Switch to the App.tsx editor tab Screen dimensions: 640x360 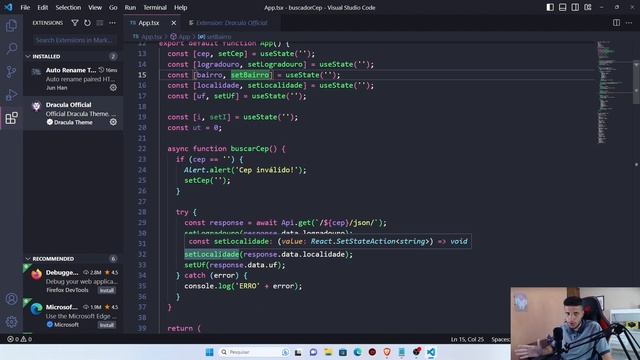pos(149,23)
